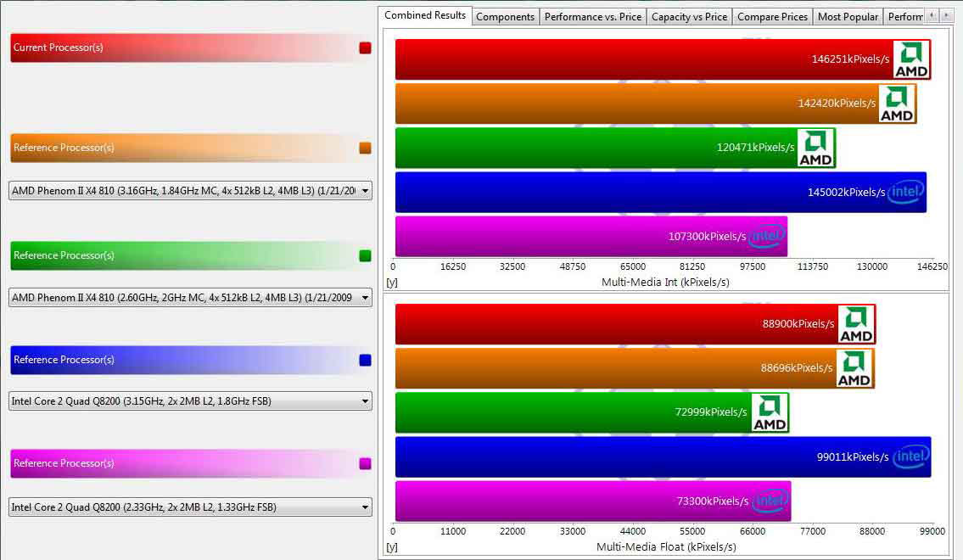Click the [y] axis icon under Multi-Media Int chart
Viewport: 963px width, 560px height.
(x=392, y=283)
